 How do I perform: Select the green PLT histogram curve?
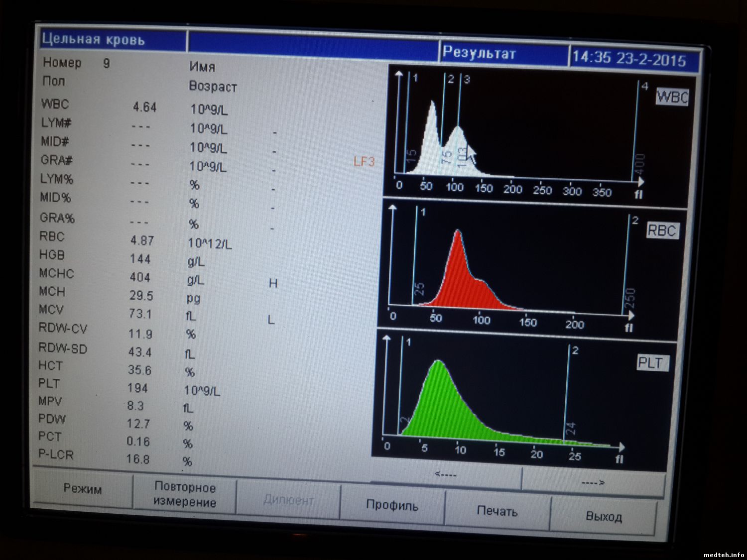click(443, 403)
